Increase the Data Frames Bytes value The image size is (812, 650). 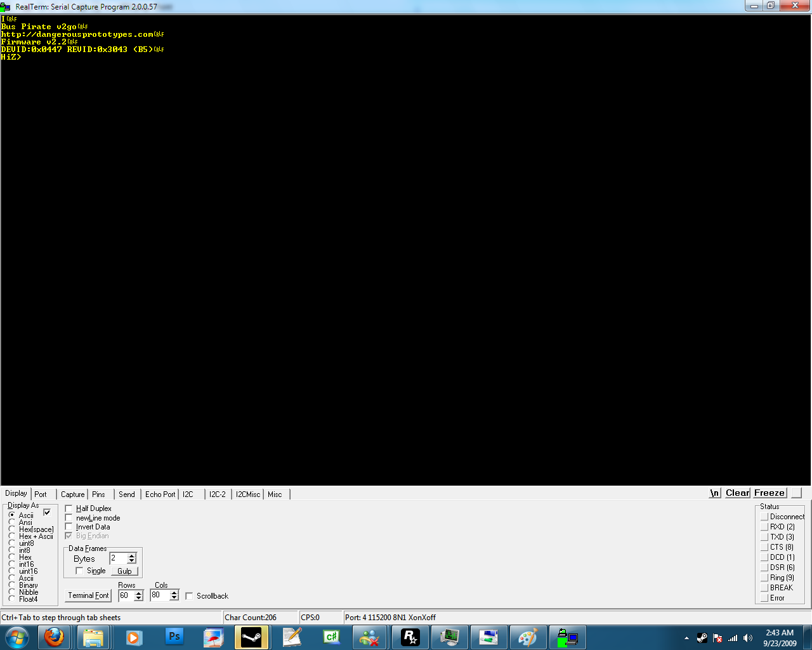(x=132, y=555)
